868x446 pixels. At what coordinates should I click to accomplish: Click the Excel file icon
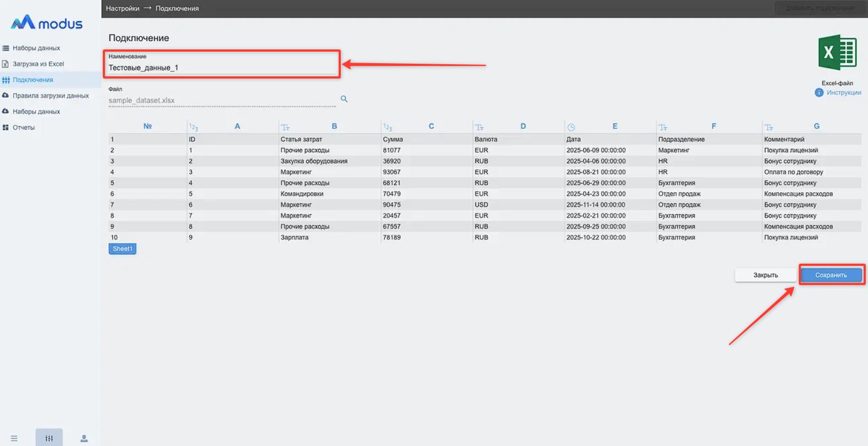pyautogui.click(x=837, y=53)
